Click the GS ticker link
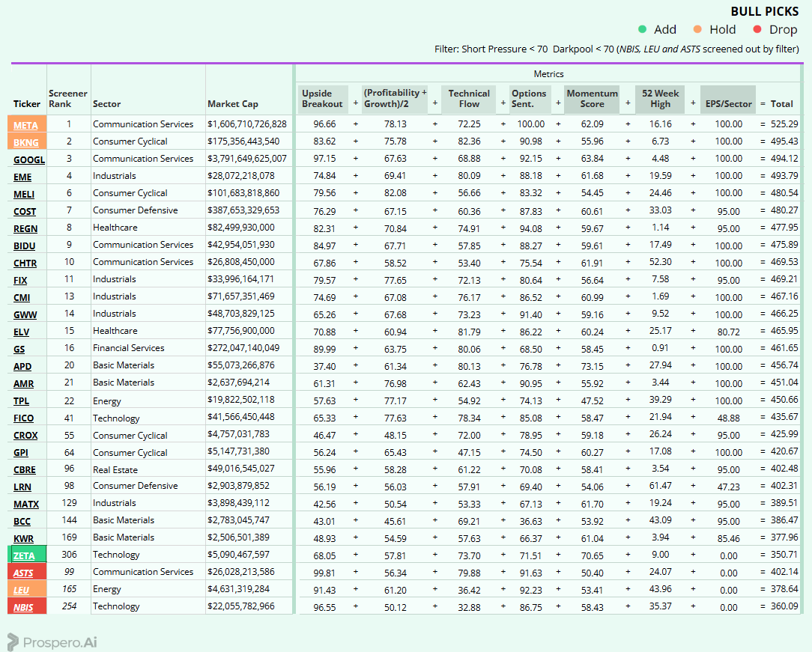The image size is (812, 652). (19, 350)
